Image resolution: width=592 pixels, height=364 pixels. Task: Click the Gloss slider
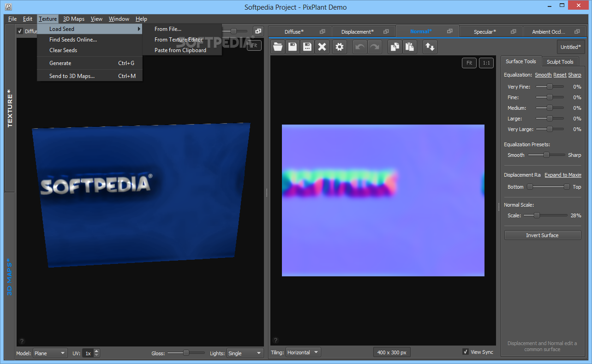(x=186, y=353)
